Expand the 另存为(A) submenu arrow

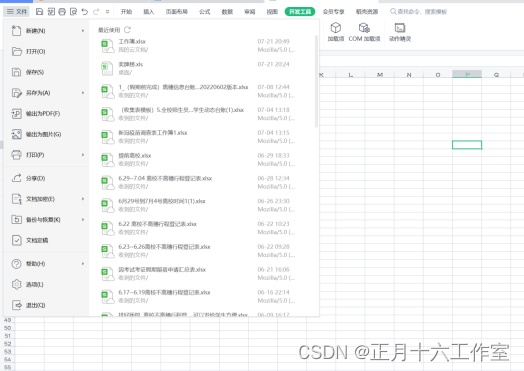click(83, 93)
